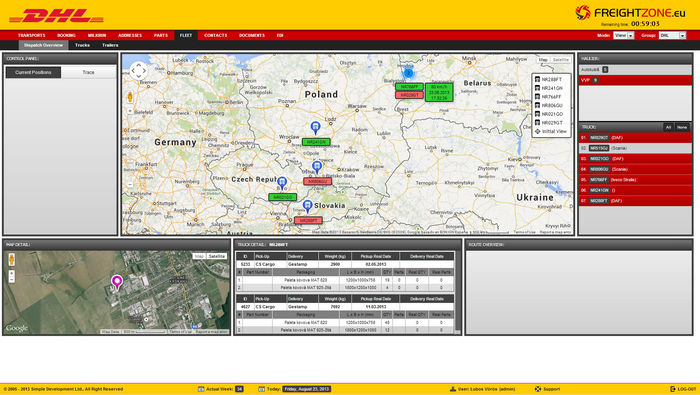Switch the small map to Satellite view
Image resolution: width=700 pixels, height=395 pixels.
[217, 256]
